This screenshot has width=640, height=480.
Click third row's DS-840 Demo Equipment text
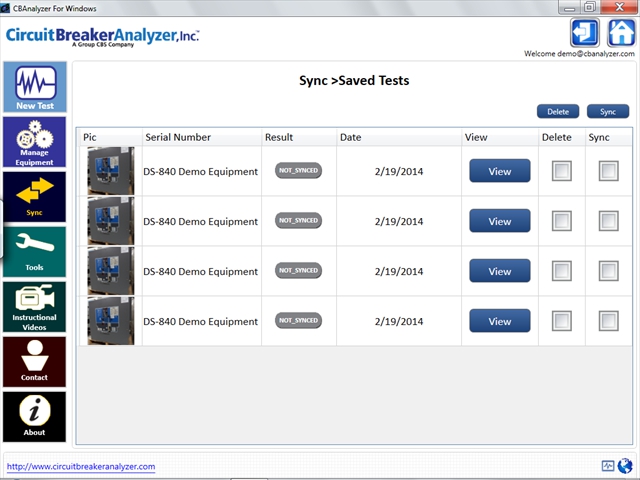(200, 272)
